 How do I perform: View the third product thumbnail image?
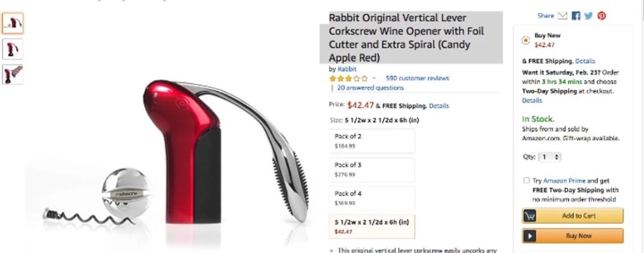pos(12,75)
